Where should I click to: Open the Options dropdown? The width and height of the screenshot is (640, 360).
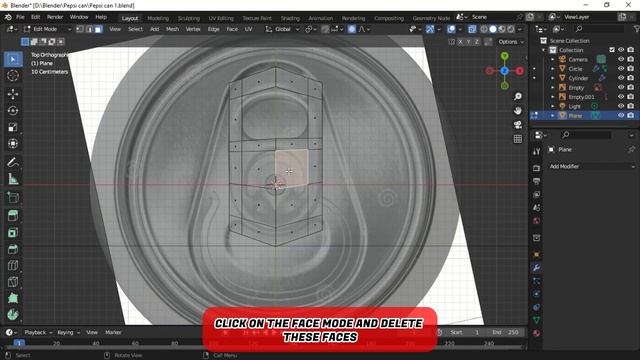pos(511,42)
